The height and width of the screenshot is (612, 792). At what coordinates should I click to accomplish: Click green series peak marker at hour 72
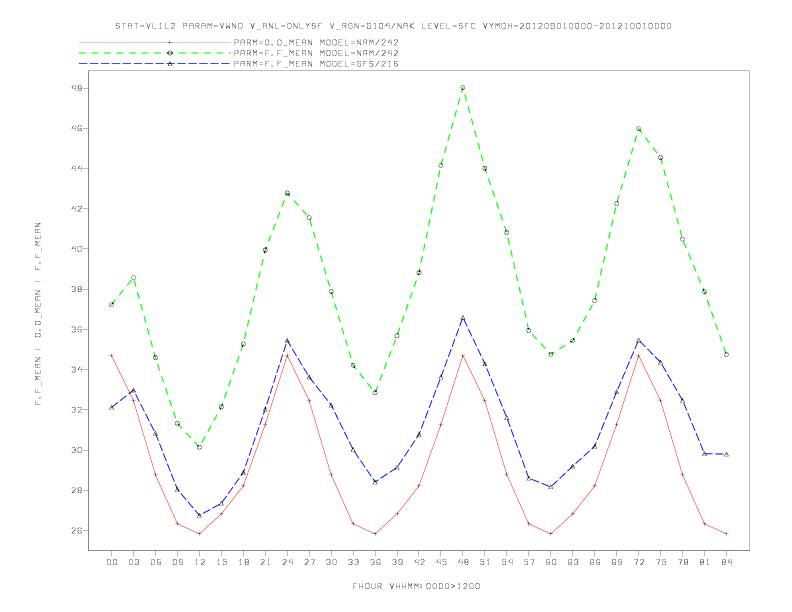pyautogui.click(x=638, y=129)
